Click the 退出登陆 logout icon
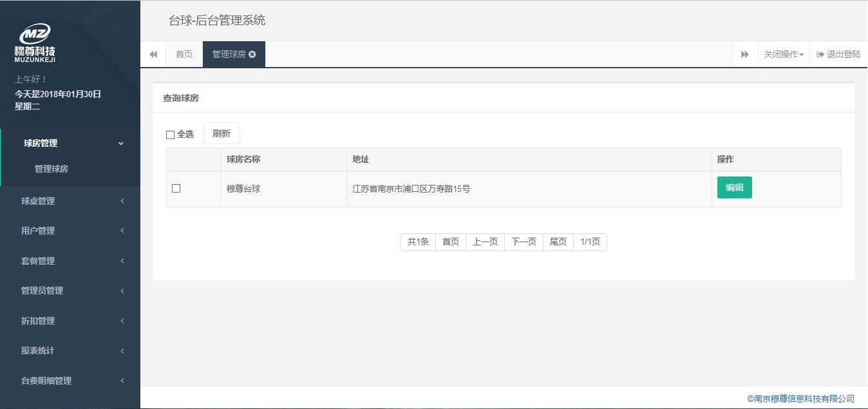Screen dimensions: 868x409 820,55
